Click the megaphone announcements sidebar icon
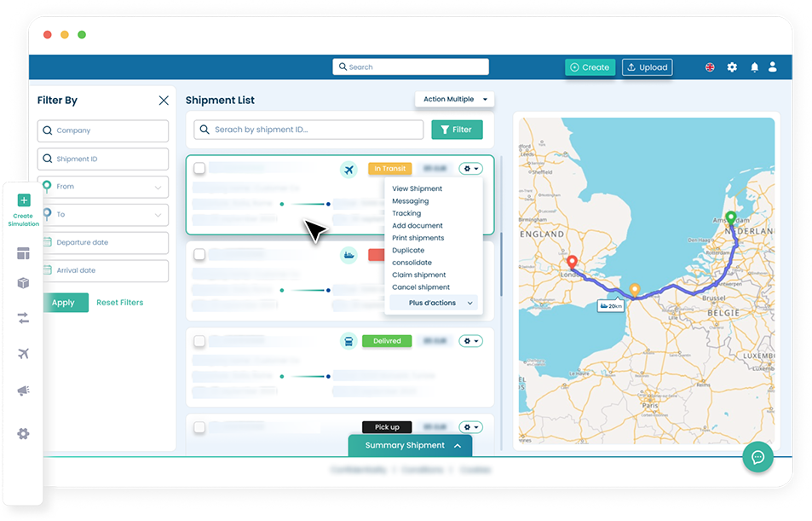812x521 pixels. pos(23,391)
